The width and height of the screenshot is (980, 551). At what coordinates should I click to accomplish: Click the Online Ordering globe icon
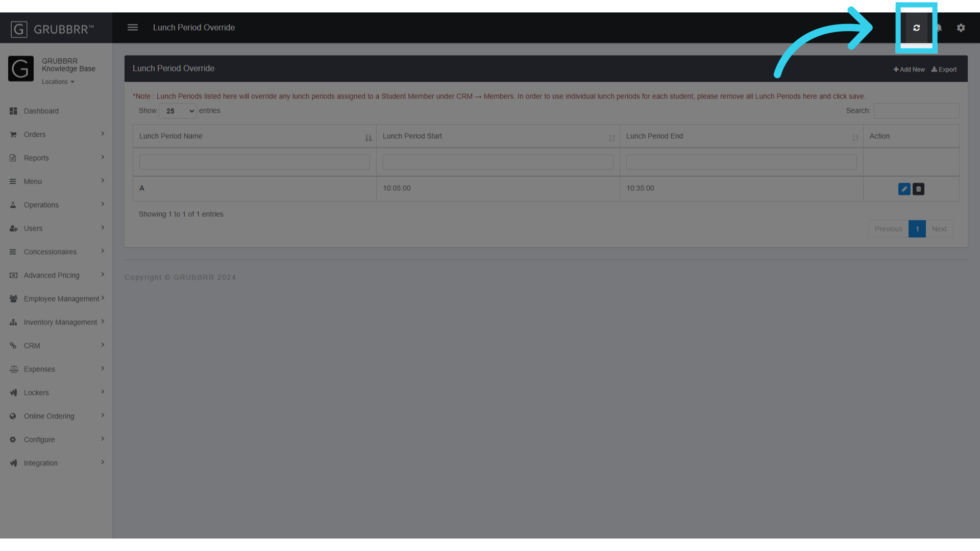[13, 416]
